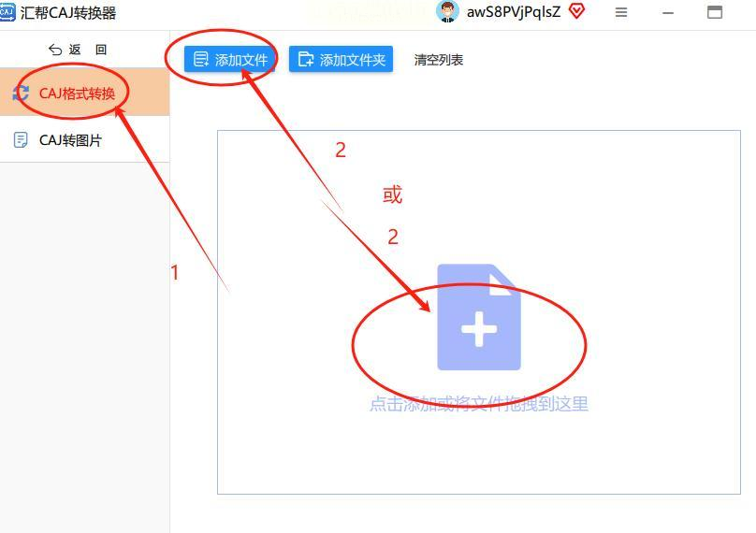Click the 添加文件 button
Screen dimensions: 756x533
click(x=229, y=59)
